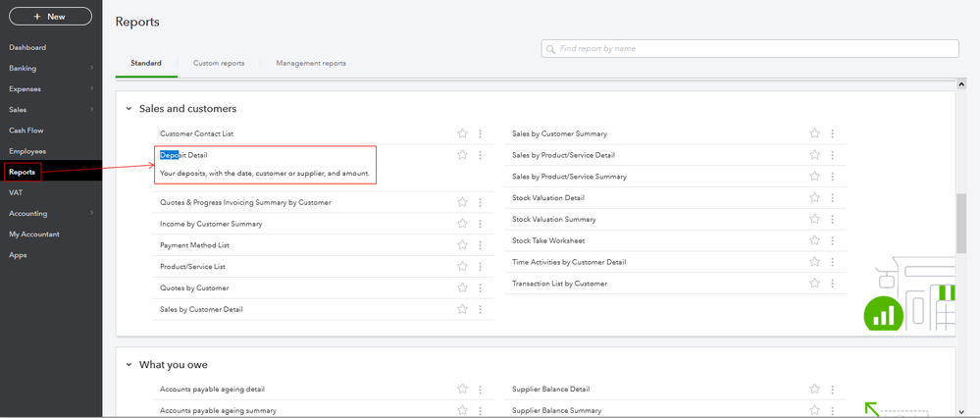The image size is (980, 418).
Task: Click search magnifier icon in report finder
Action: 551,48
